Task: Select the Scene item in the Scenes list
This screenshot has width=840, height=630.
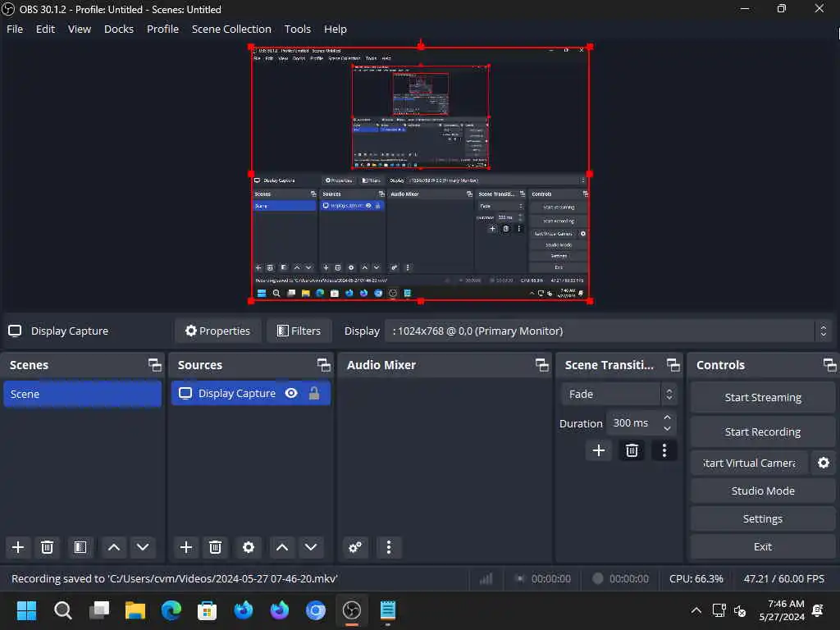Action: (x=83, y=394)
